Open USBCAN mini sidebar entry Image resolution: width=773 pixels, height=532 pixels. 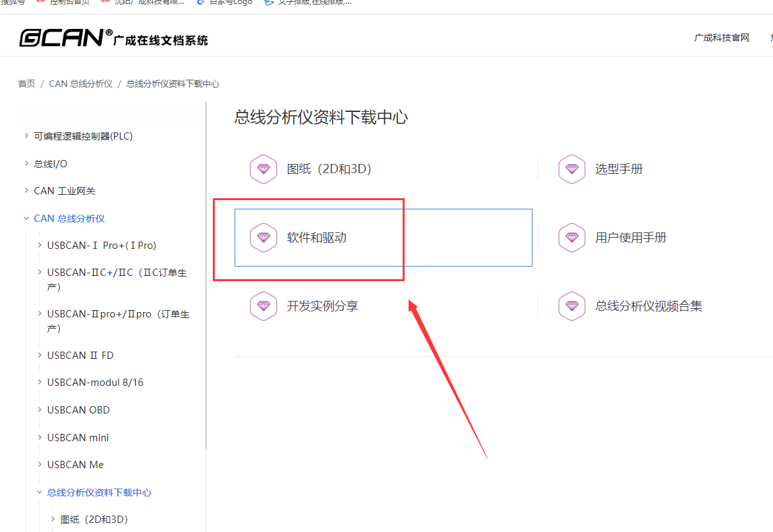[78, 438]
